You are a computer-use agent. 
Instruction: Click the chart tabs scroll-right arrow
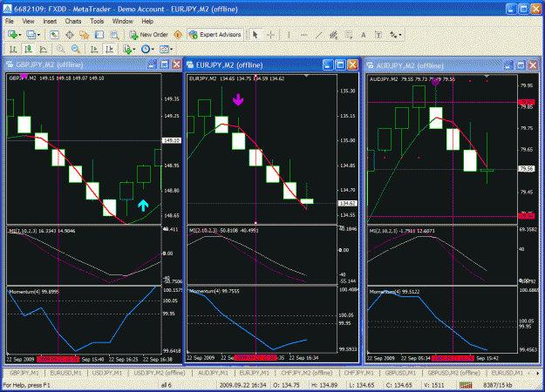pos(538,373)
